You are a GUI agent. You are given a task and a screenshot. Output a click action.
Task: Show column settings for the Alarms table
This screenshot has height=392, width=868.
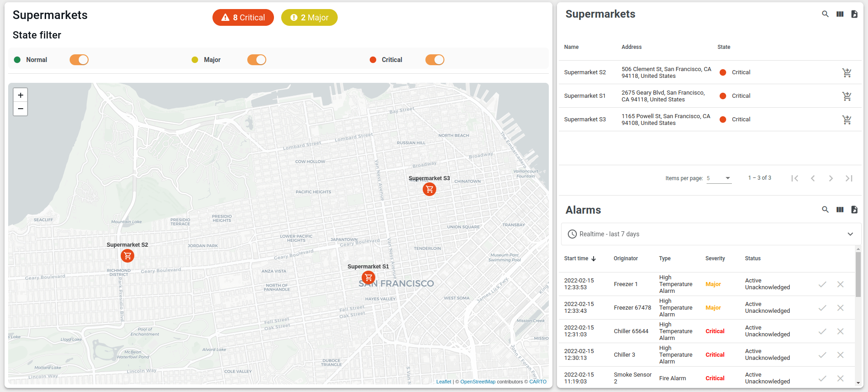coord(840,210)
